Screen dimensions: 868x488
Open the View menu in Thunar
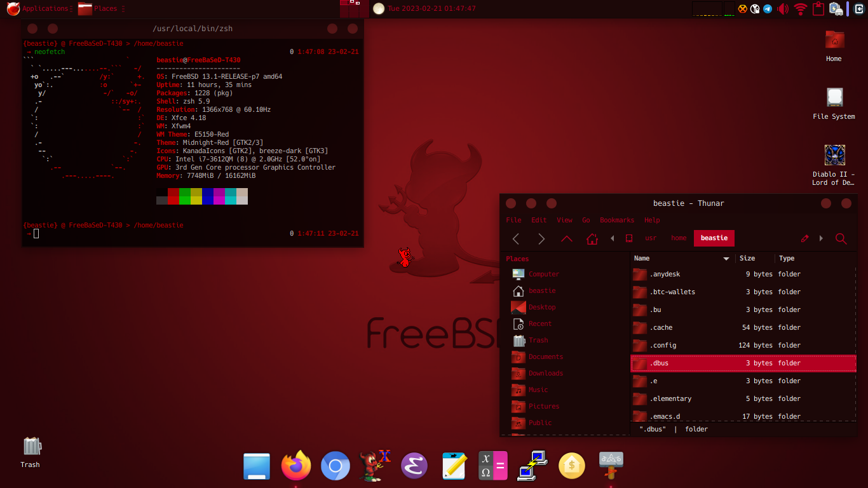564,220
